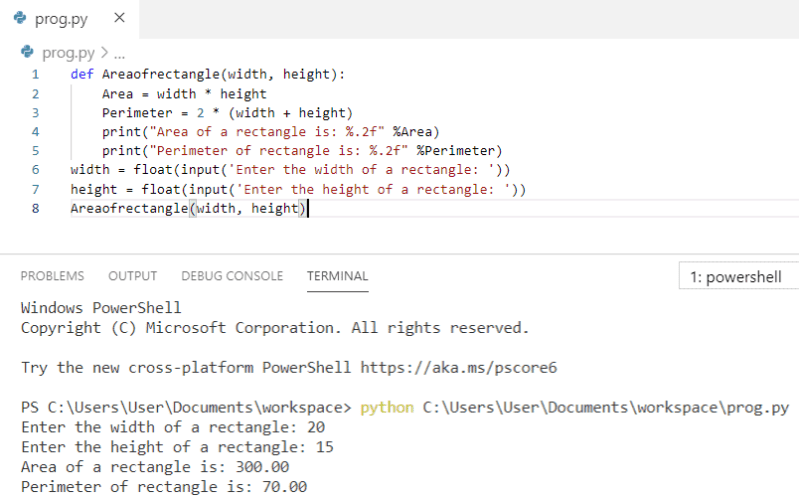The image size is (799, 498).
Task: Click line number 4 in gutter
Action: (35, 132)
